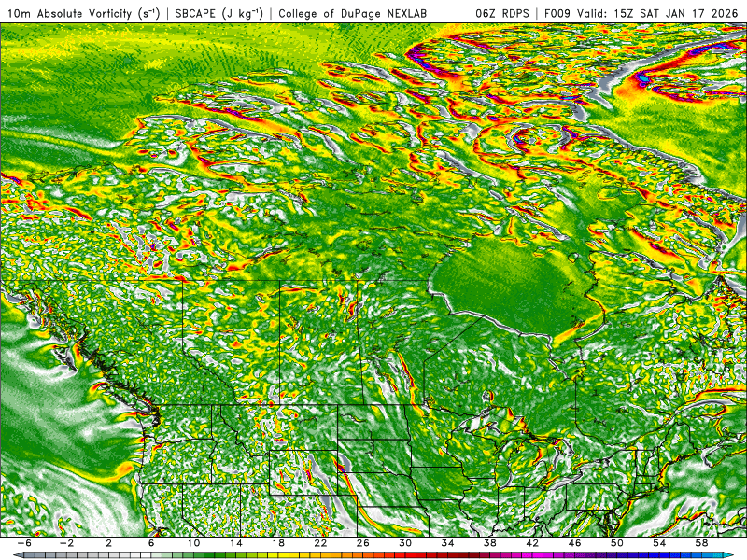The height and width of the screenshot is (560, 747).
Task: Click the '14' color scale label
Action: 236,543
